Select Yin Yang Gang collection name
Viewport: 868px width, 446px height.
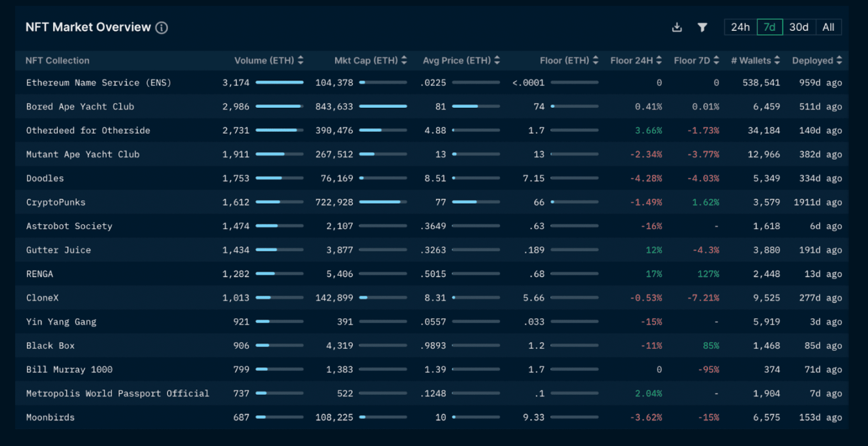pyautogui.click(x=61, y=322)
